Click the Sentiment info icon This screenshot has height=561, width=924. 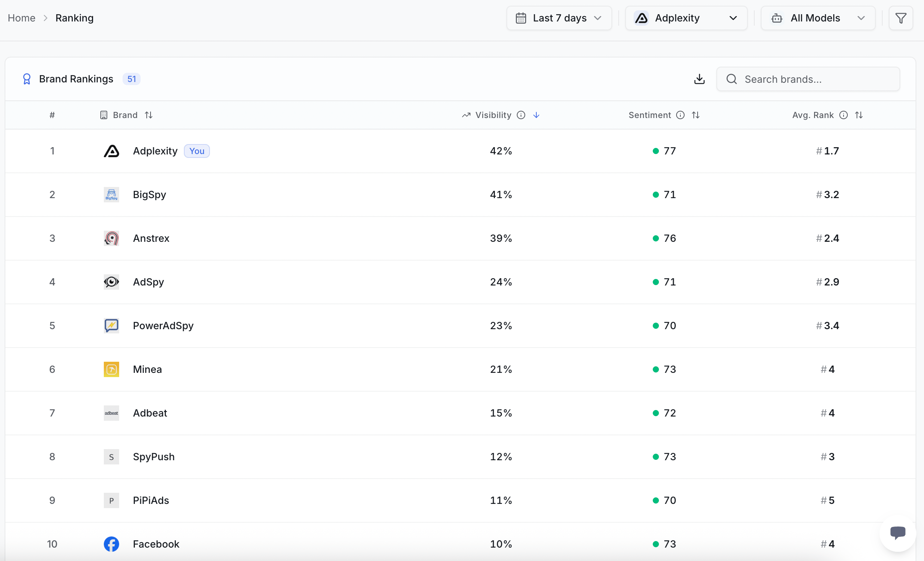pos(680,115)
